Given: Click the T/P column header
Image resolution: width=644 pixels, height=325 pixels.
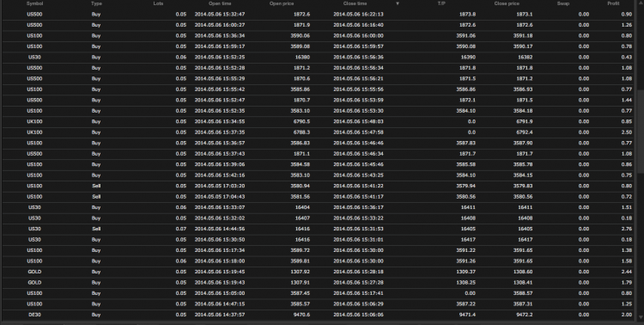Looking at the screenshot, I should click(x=441, y=3).
